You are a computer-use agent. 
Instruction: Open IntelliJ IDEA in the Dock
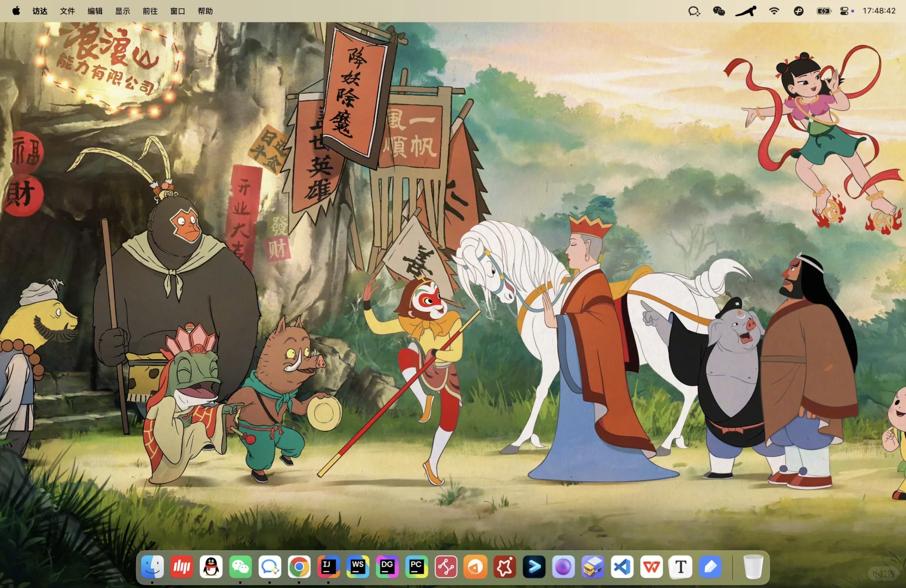tap(329, 567)
